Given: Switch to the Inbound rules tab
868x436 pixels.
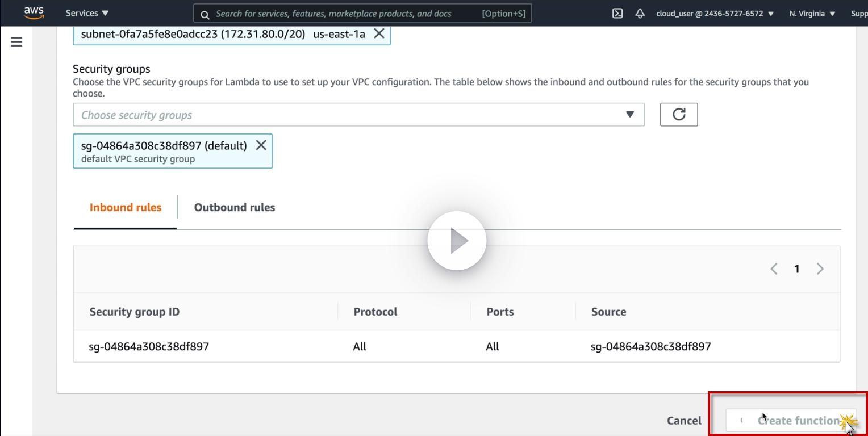Looking at the screenshot, I should coord(126,207).
